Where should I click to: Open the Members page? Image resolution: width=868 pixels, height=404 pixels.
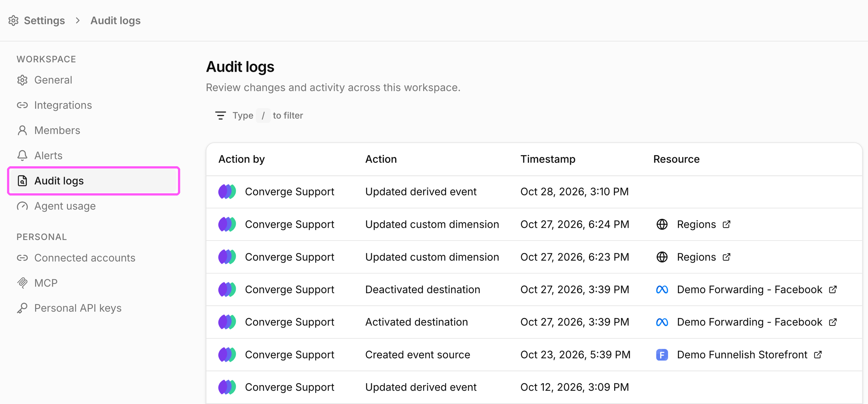click(57, 130)
